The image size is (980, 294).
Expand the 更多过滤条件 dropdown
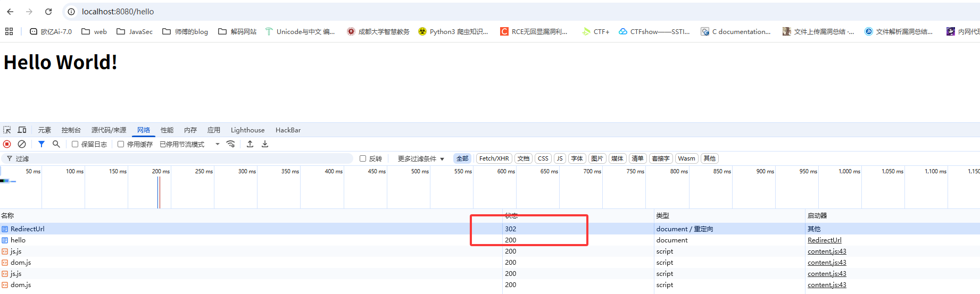(420, 158)
